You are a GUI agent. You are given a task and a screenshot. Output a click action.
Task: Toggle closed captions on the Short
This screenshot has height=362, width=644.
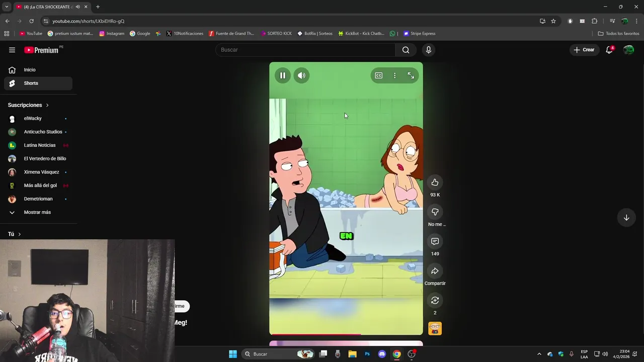pyautogui.click(x=378, y=75)
